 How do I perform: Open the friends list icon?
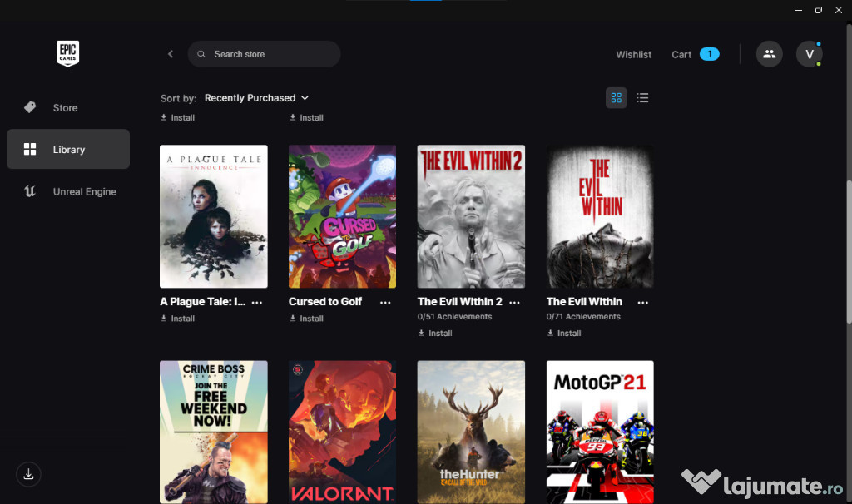pyautogui.click(x=770, y=54)
